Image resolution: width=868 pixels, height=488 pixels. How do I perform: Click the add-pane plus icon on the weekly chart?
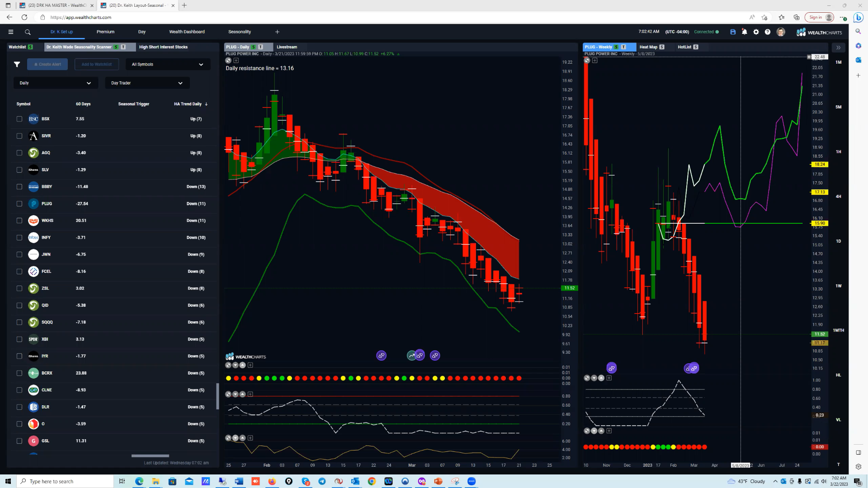click(595, 61)
